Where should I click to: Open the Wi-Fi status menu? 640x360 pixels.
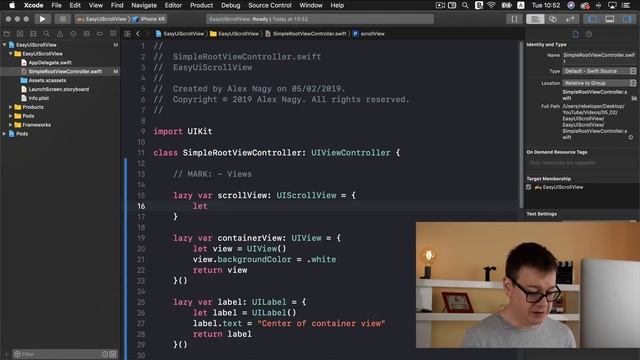click(x=491, y=5)
